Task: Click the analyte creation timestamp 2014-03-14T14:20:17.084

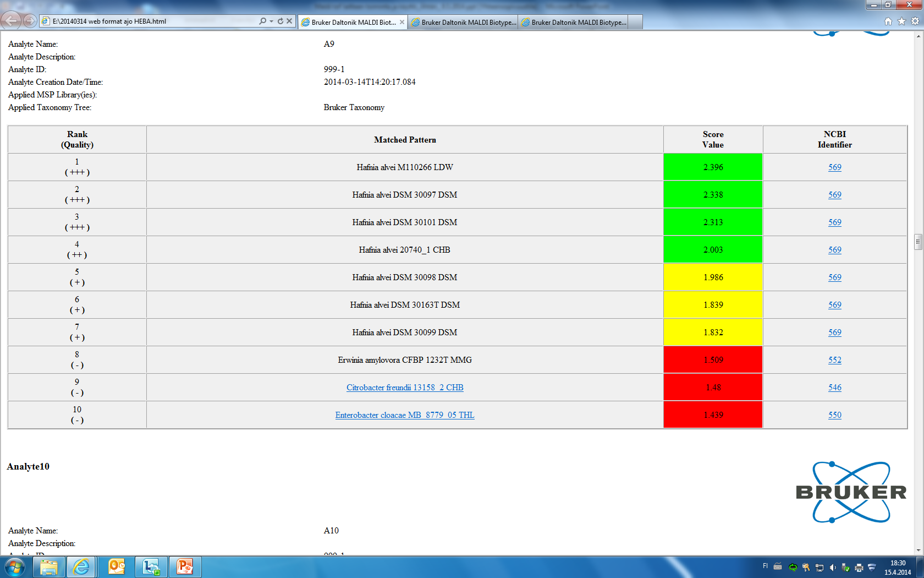Action: (370, 82)
